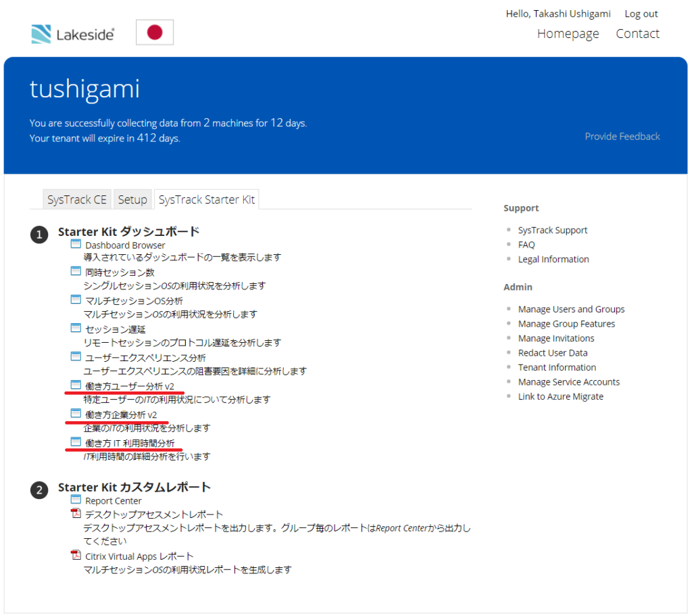
Task: Open the Report Center link
Action: (114, 501)
